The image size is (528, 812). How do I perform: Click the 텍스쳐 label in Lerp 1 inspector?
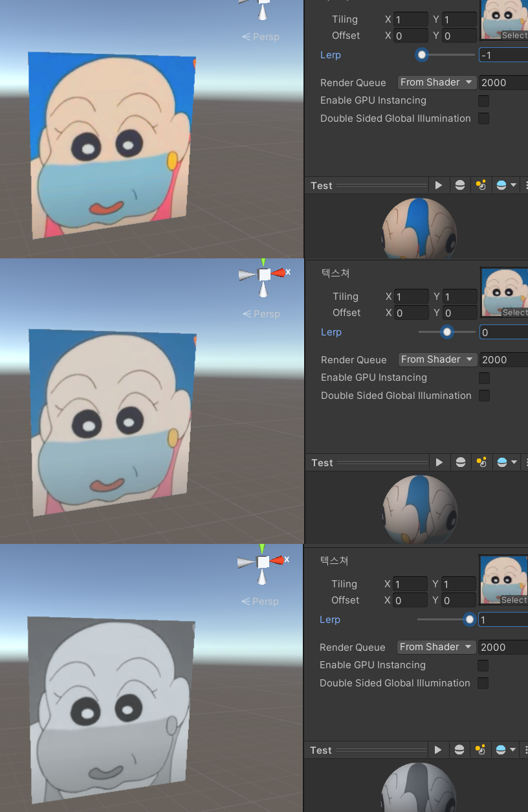click(x=335, y=561)
